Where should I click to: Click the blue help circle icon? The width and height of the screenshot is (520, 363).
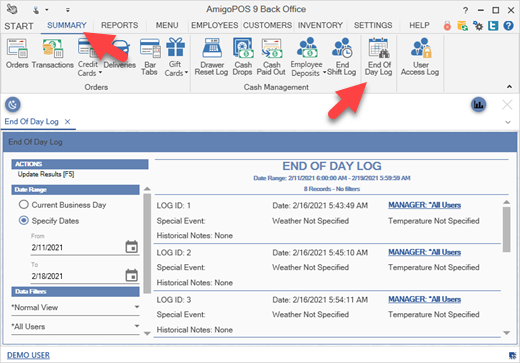coord(508,26)
